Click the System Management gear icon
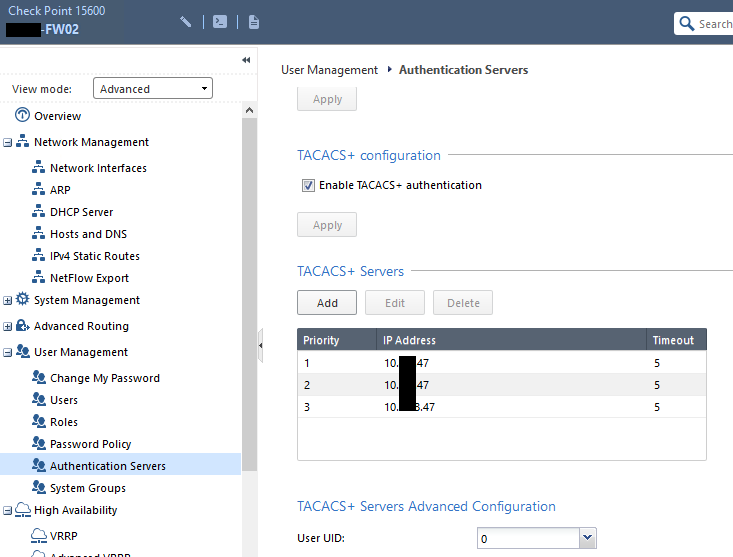733x557 pixels. coord(22,299)
